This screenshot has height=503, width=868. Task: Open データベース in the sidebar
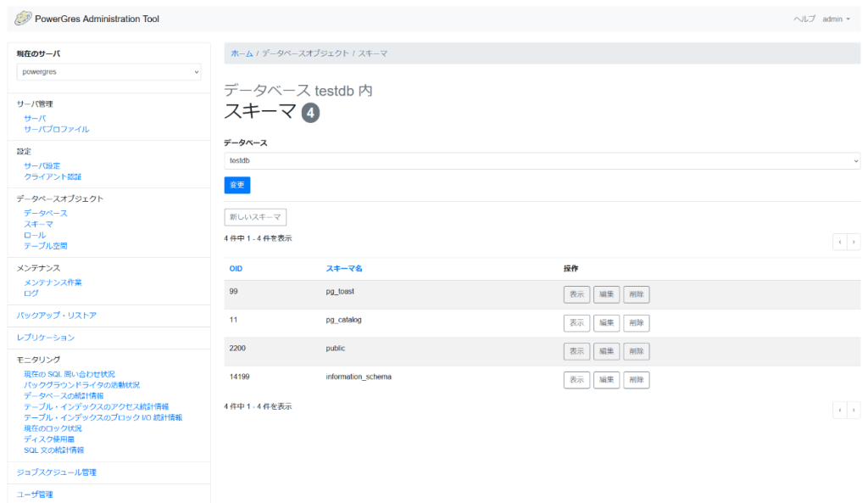click(x=46, y=213)
